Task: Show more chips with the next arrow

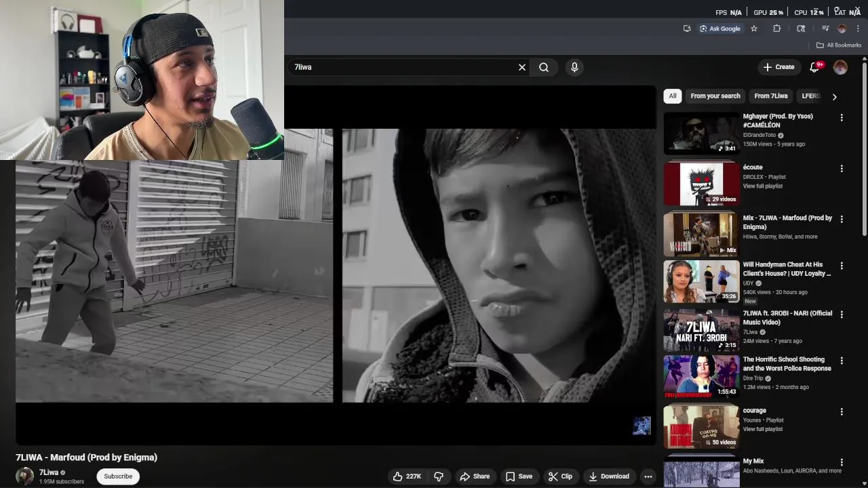Action: [834, 96]
